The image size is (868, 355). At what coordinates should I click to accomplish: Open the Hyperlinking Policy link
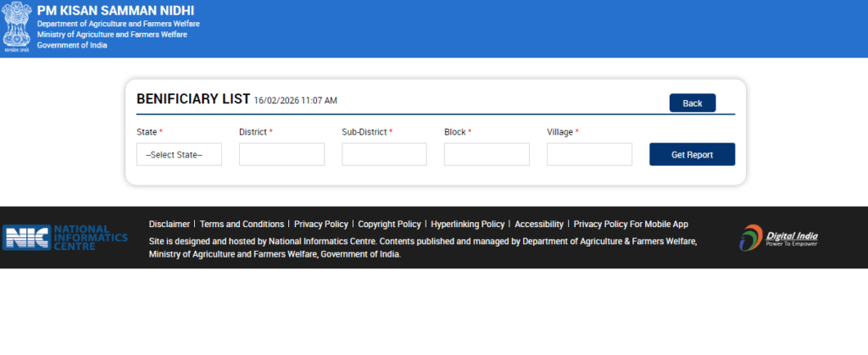coord(468,224)
